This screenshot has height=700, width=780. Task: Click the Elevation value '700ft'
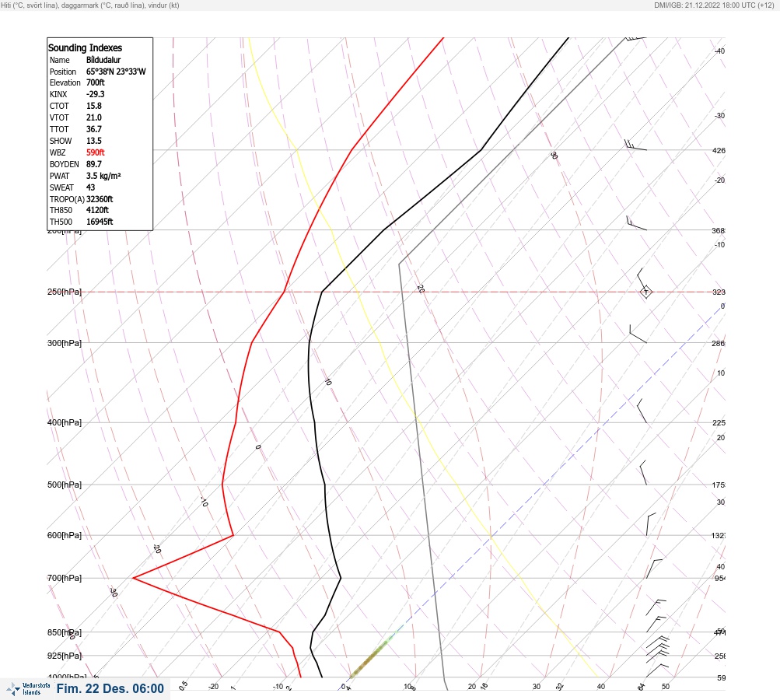point(96,82)
